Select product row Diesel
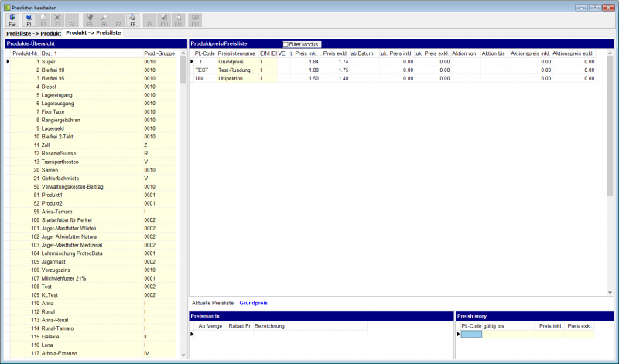Screen dimensions: 619x364 point(93,87)
